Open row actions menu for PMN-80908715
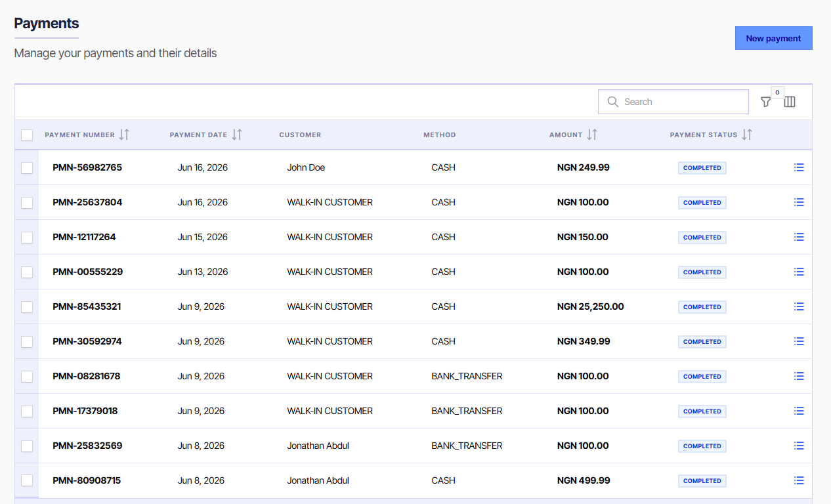 click(799, 480)
